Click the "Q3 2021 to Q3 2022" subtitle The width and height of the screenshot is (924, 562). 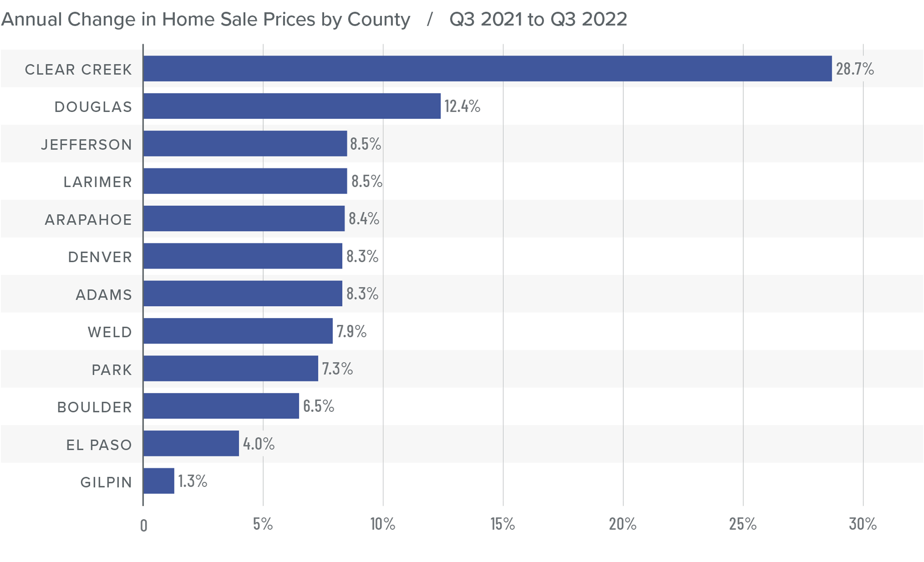(x=538, y=19)
